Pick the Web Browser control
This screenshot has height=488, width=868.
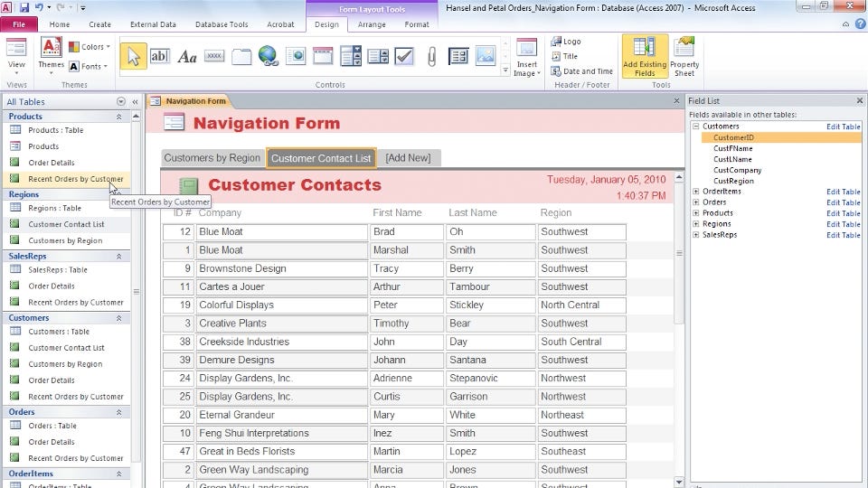[x=296, y=56]
